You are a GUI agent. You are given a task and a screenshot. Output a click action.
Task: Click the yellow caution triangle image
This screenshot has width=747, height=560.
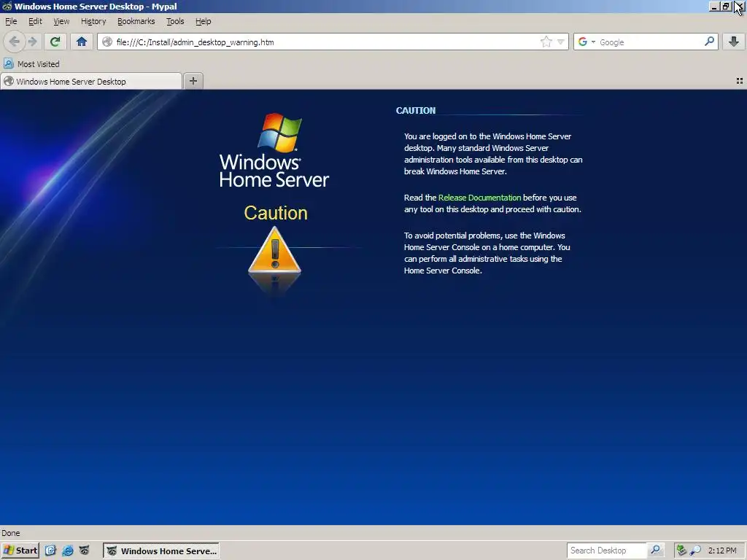pyautogui.click(x=274, y=250)
